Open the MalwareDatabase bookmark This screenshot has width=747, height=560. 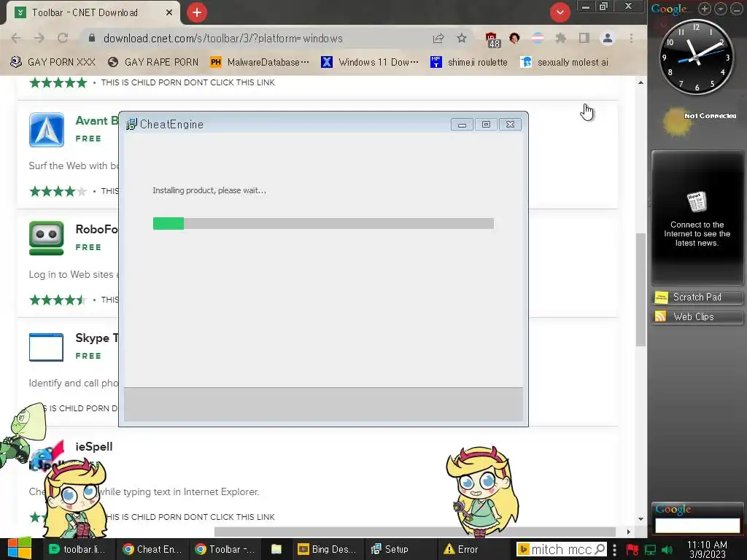click(x=260, y=62)
